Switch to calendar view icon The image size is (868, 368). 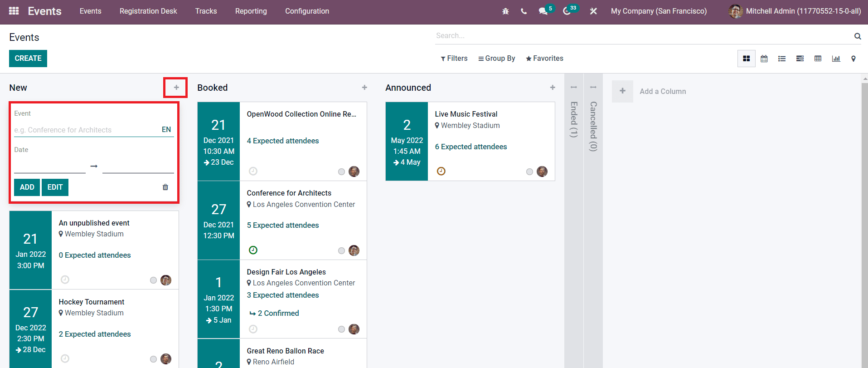click(x=764, y=59)
